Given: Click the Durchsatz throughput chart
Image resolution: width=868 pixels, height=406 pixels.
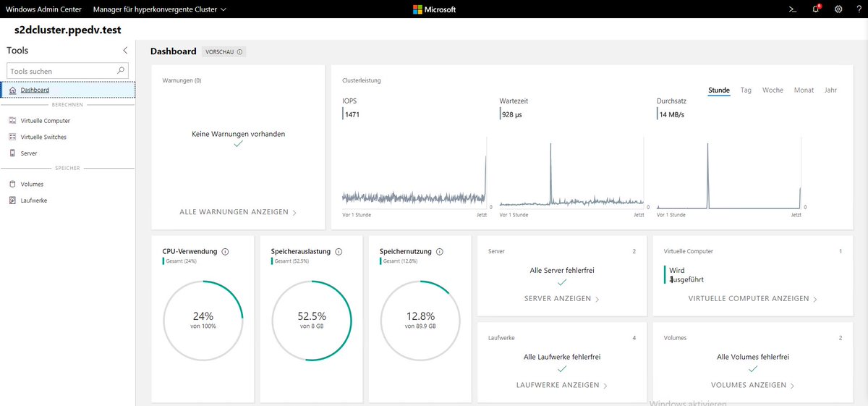Looking at the screenshot, I should 729,174.
